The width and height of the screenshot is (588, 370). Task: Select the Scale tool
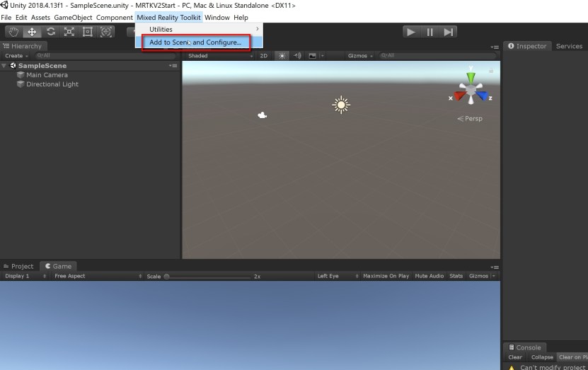(69, 32)
